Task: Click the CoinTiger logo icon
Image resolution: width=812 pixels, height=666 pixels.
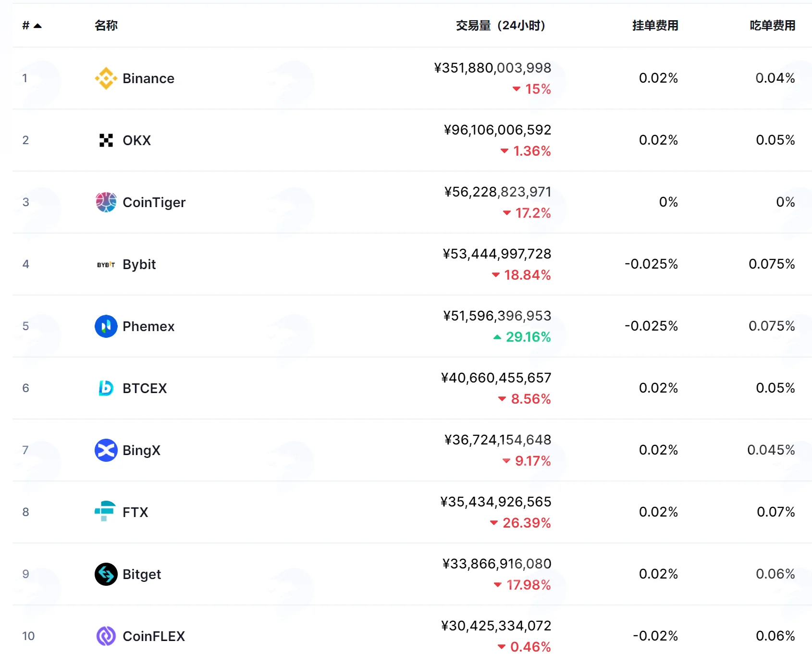Action: click(x=106, y=202)
